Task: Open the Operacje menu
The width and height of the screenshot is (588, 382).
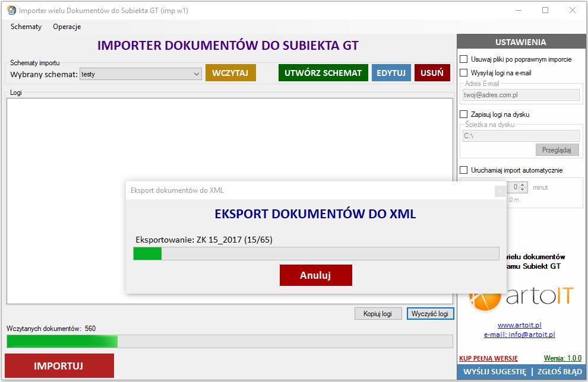Action: pos(67,27)
